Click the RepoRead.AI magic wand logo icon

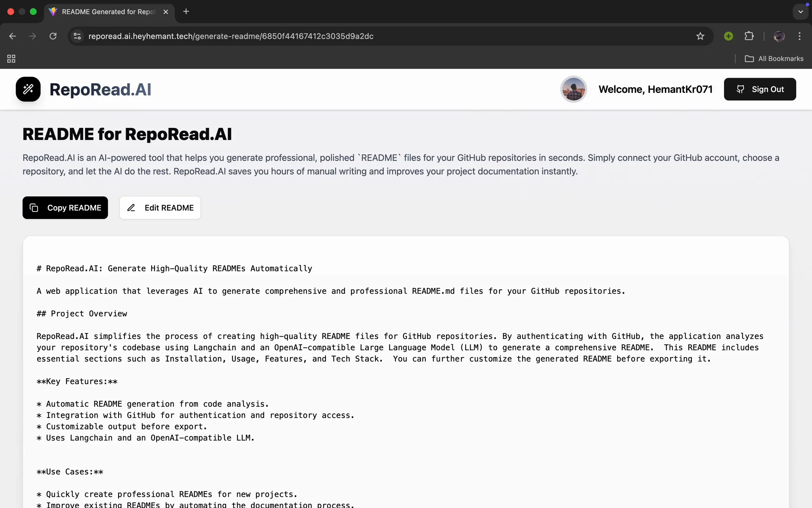(28, 89)
